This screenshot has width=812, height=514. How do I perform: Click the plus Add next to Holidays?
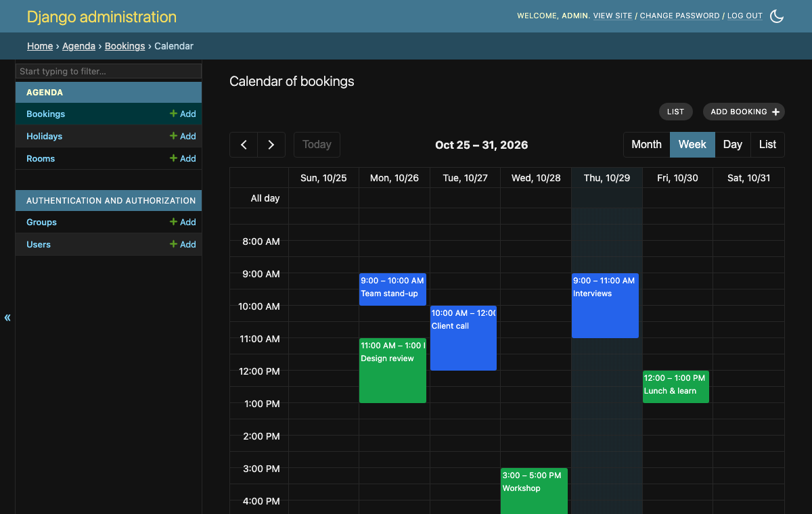[x=183, y=137]
